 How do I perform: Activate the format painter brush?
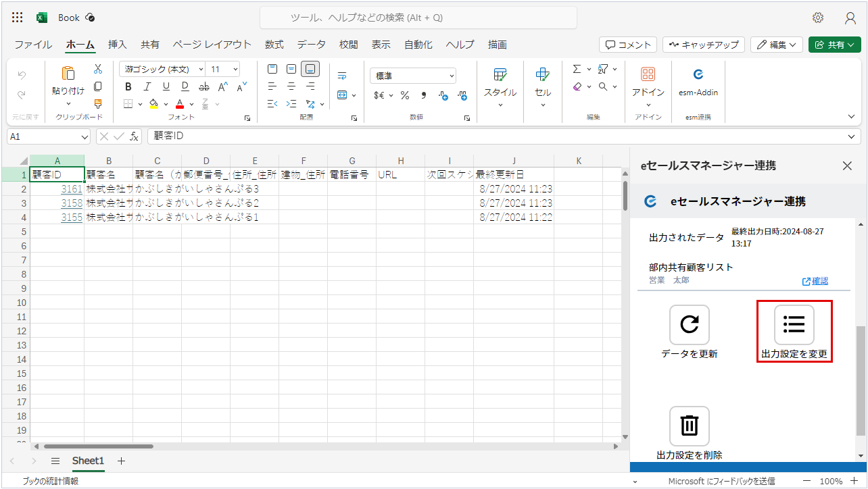(98, 103)
